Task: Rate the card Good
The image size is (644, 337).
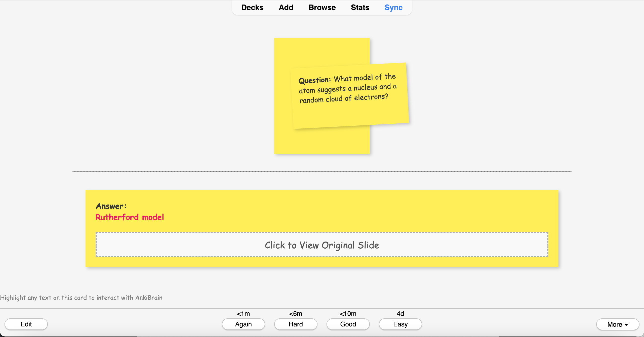Action: click(348, 324)
